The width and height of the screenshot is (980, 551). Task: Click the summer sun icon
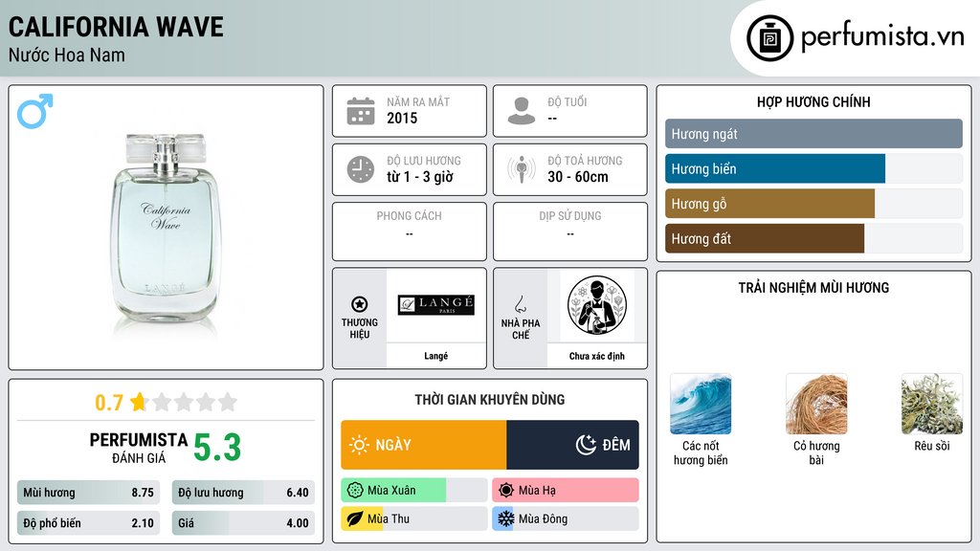tap(506, 491)
